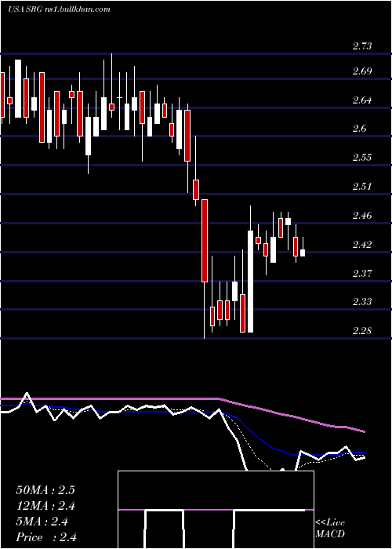Click the '<<Live MACD' label

(330, 529)
